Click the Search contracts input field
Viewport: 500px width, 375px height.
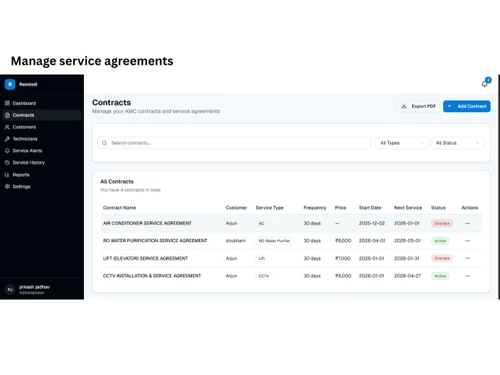click(234, 143)
